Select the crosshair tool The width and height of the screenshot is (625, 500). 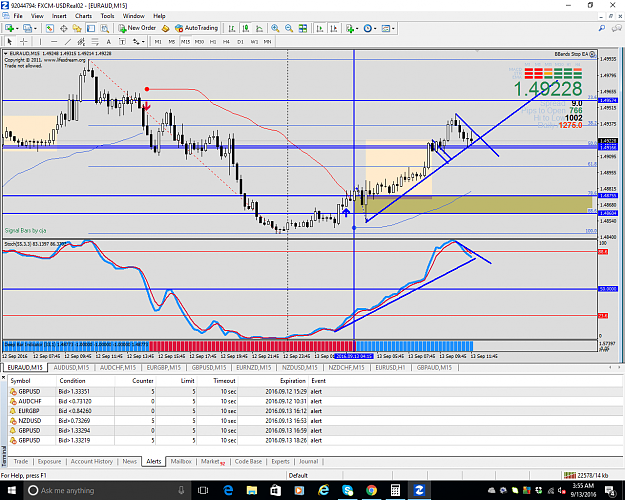[x=24, y=41]
